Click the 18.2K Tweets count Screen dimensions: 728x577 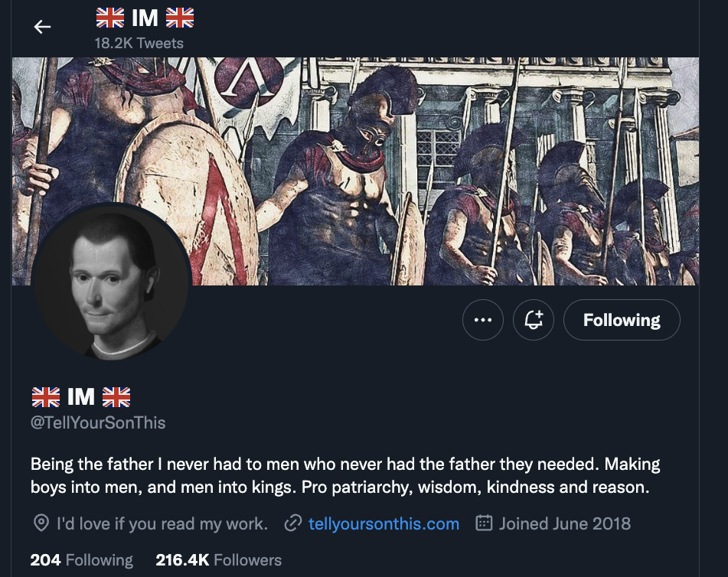139,43
